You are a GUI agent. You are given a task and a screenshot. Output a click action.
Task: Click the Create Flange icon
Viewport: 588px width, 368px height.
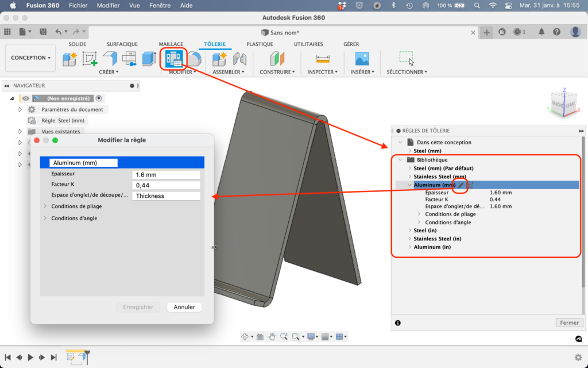(110, 59)
